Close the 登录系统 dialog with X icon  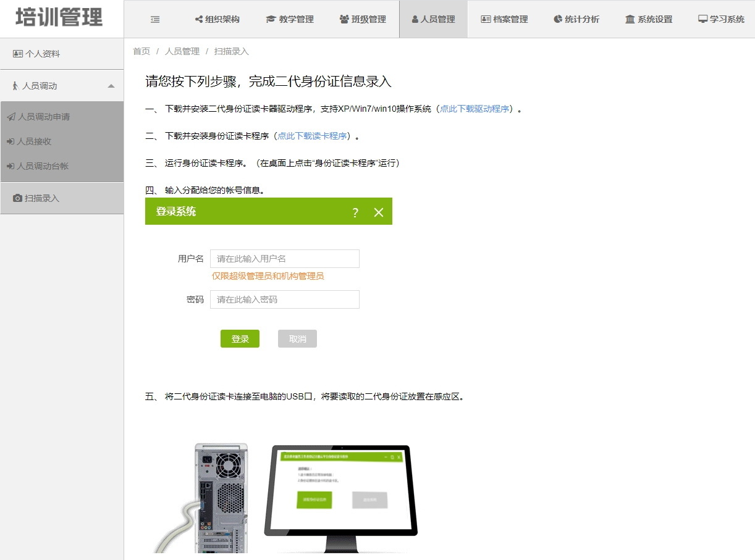pos(379,212)
